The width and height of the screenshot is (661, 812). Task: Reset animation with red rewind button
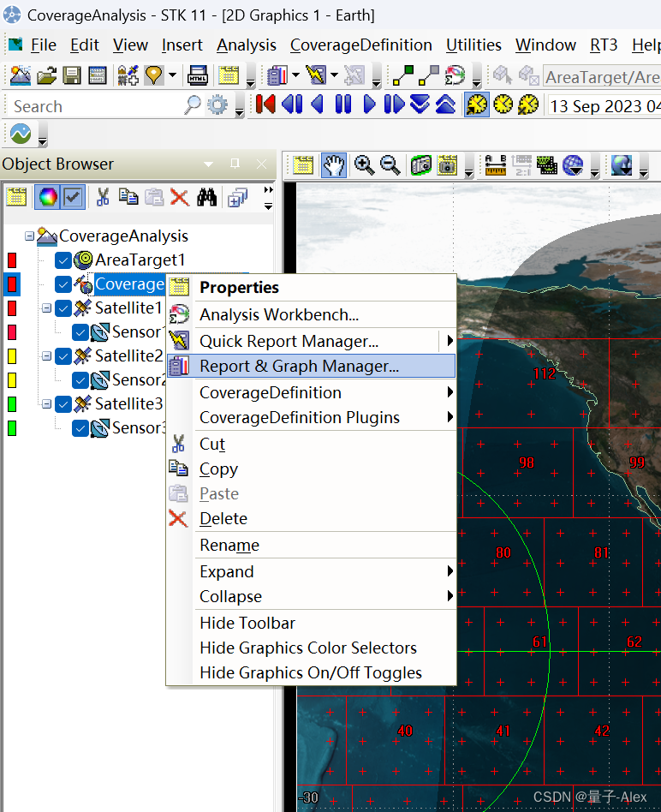tap(265, 104)
